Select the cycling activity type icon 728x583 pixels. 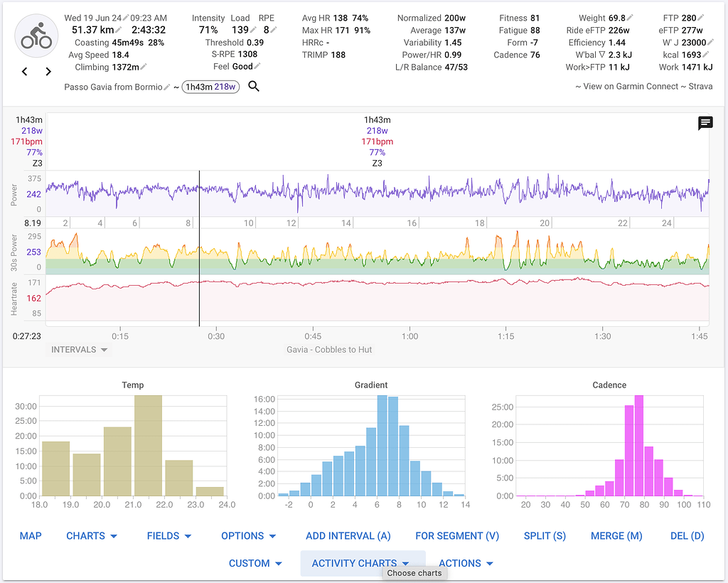(36, 35)
